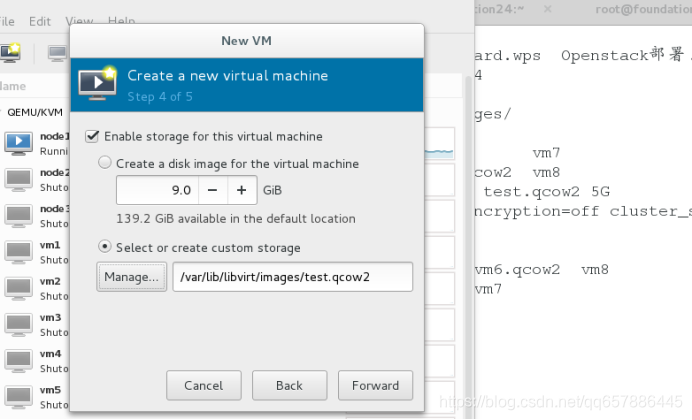Viewport: 692px width, 420px height.
Task: Collapse the QEMU/KVM connection row
Action: coord(34,112)
